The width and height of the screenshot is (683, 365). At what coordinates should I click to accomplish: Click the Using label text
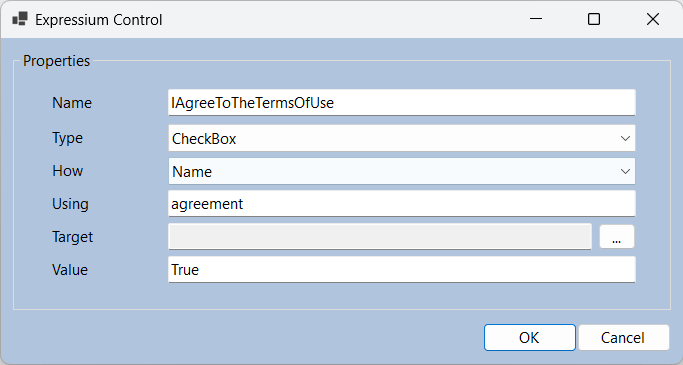(70, 204)
